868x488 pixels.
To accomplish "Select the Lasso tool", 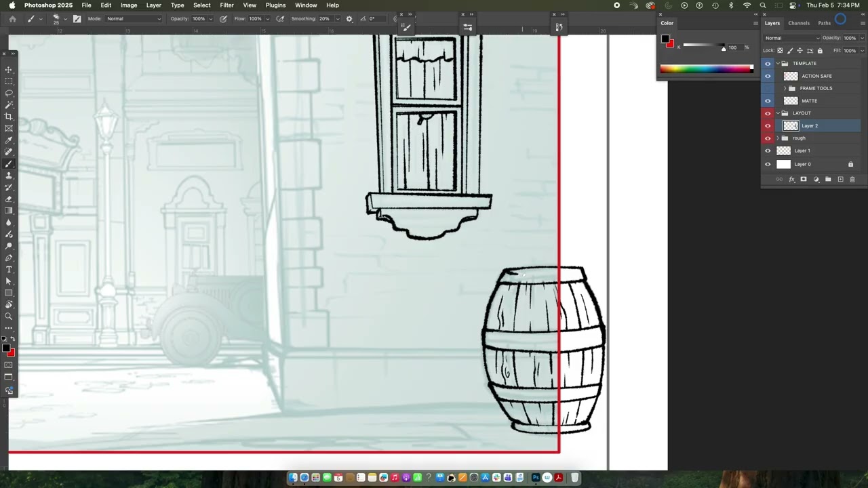I will (9, 93).
